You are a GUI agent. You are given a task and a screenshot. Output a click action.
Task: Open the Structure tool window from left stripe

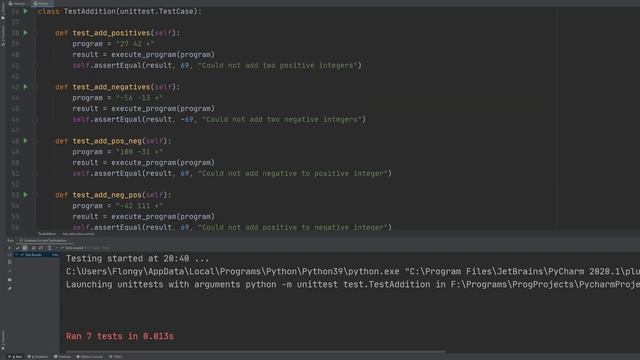[3, 36]
